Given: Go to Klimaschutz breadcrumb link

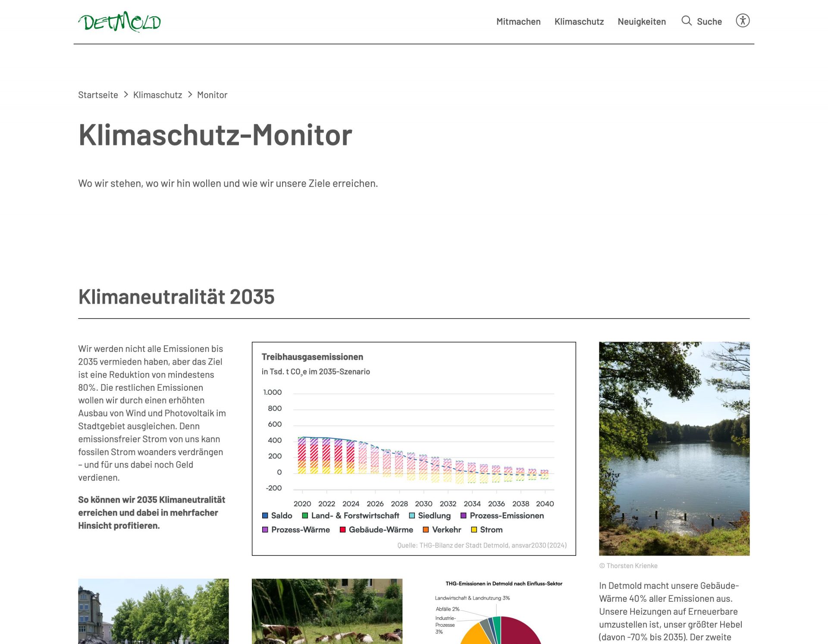Looking at the screenshot, I should [x=157, y=95].
